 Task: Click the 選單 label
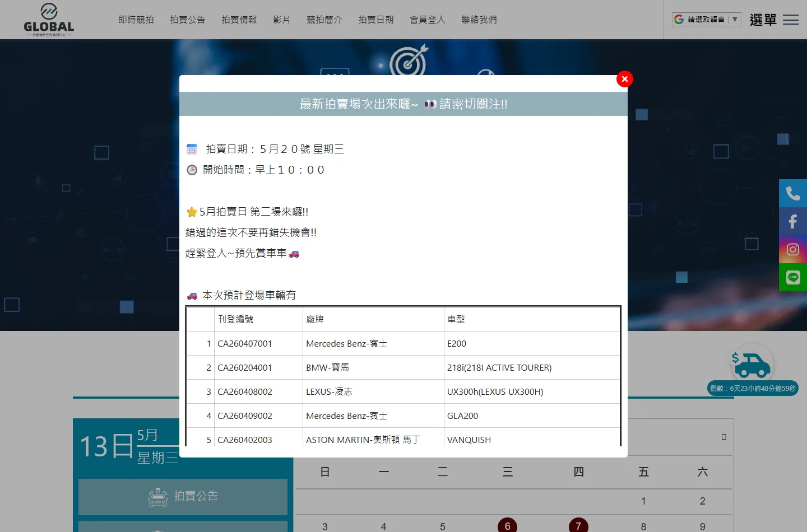tap(763, 20)
